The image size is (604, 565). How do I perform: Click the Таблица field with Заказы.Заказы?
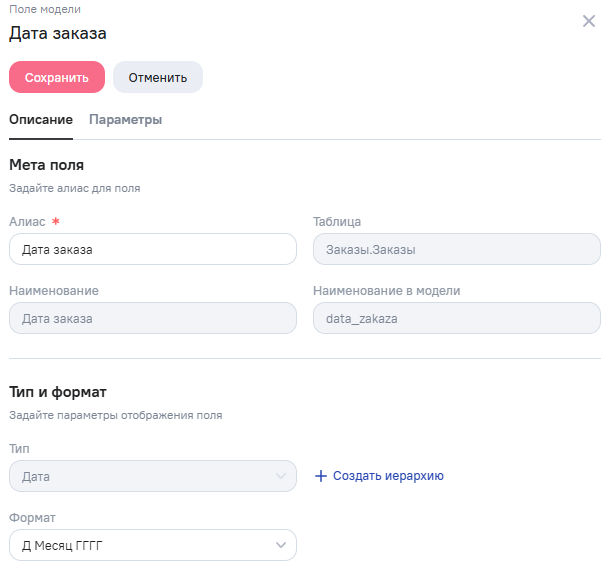click(456, 249)
